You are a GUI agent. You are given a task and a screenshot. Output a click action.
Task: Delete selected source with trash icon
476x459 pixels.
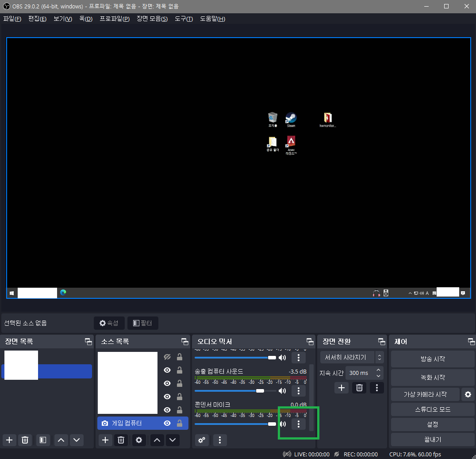pyautogui.click(x=121, y=440)
